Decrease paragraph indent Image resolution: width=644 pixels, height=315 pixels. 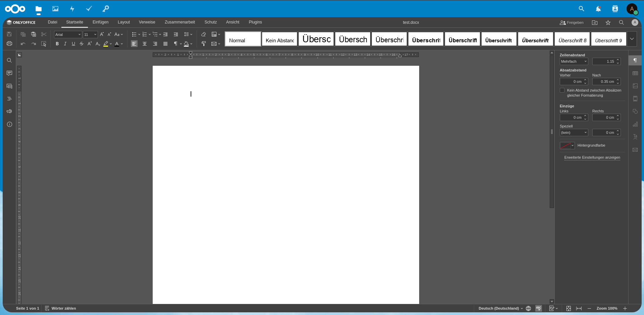(x=165, y=34)
